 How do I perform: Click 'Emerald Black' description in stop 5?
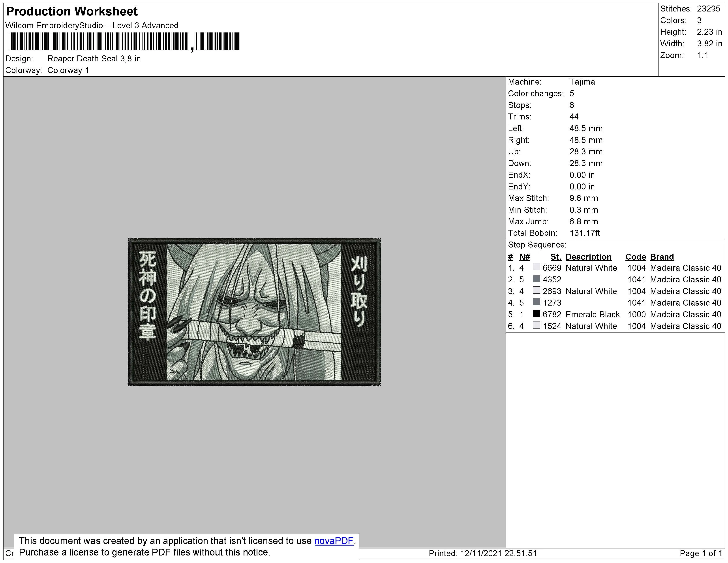pyautogui.click(x=593, y=315)
